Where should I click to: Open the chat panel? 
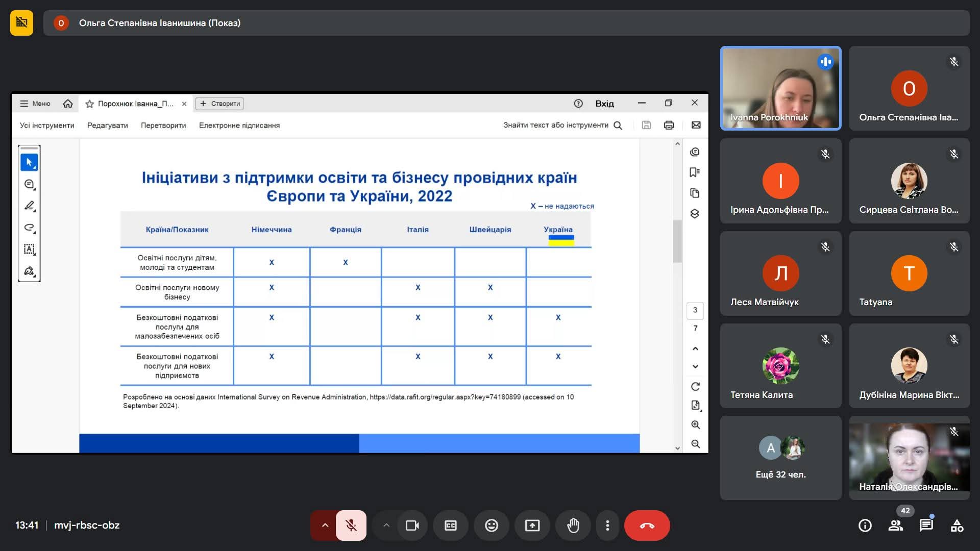[926, 525]
